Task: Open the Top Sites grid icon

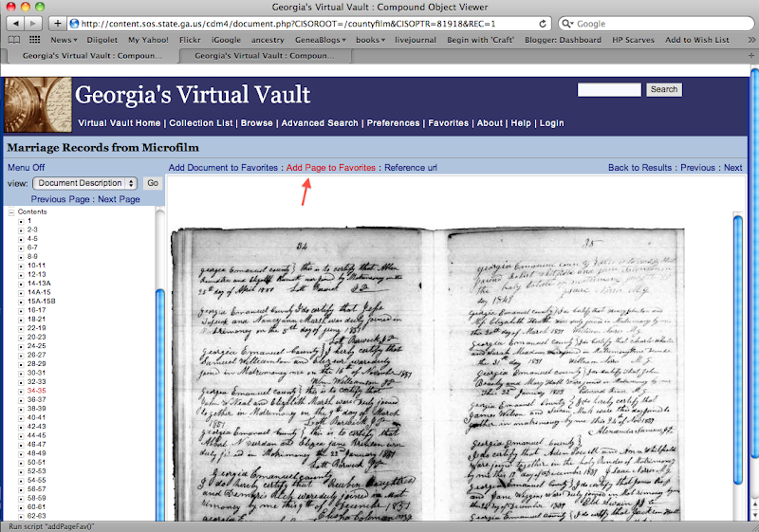Action: coord(35,40)
